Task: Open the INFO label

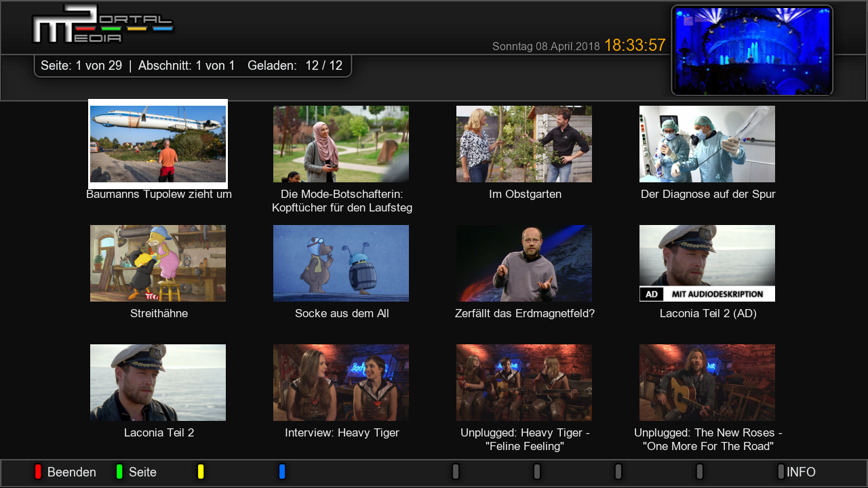Action: point(801,472)
